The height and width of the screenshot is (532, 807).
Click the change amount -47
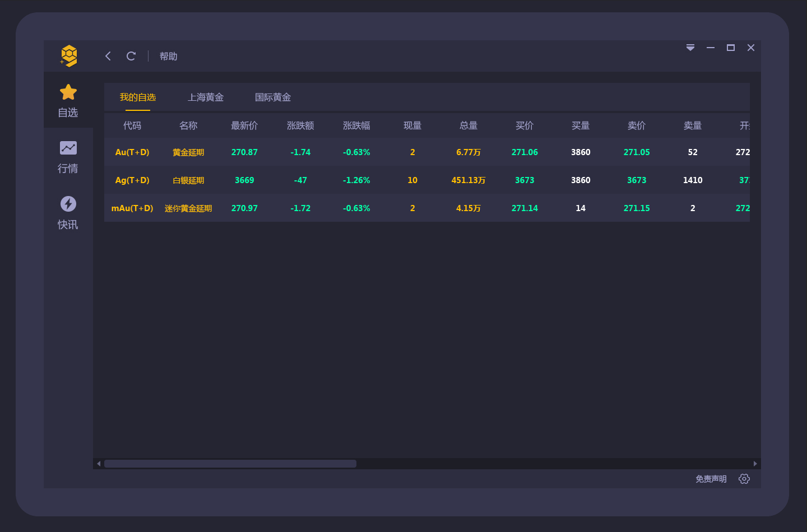pos(300,180)
